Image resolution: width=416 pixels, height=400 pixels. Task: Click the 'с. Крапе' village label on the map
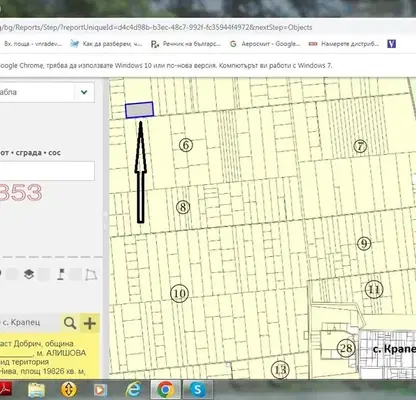(394, 349)
